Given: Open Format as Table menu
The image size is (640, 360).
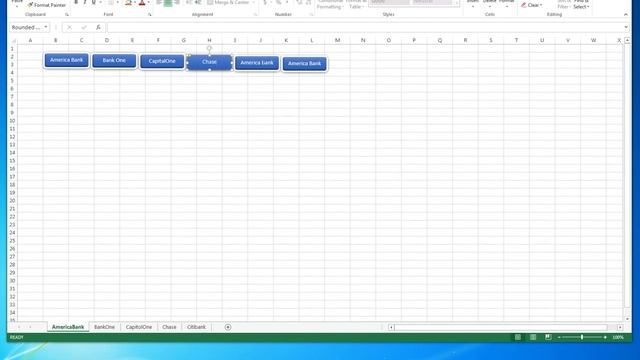Looking at the screenshot, I should coord(356,4).
